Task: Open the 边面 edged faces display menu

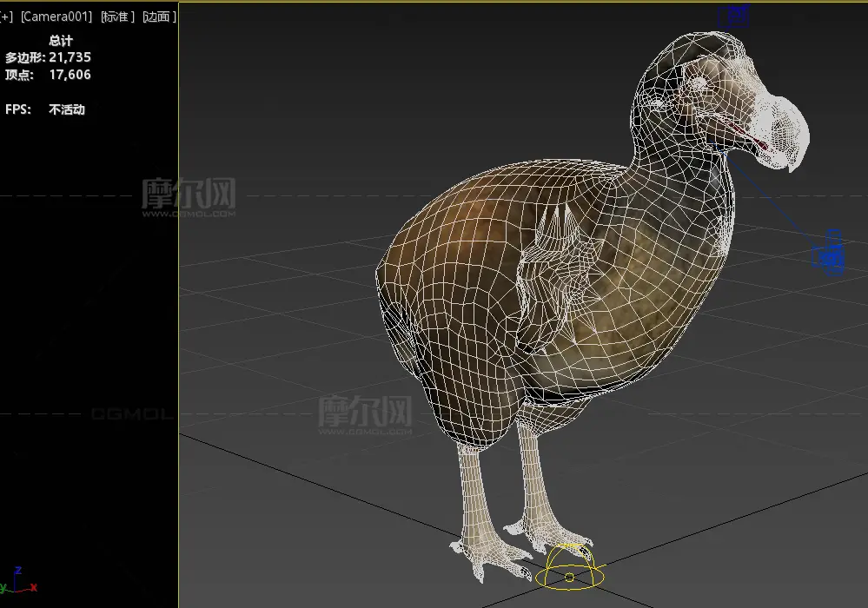Action: coord(158,17)
